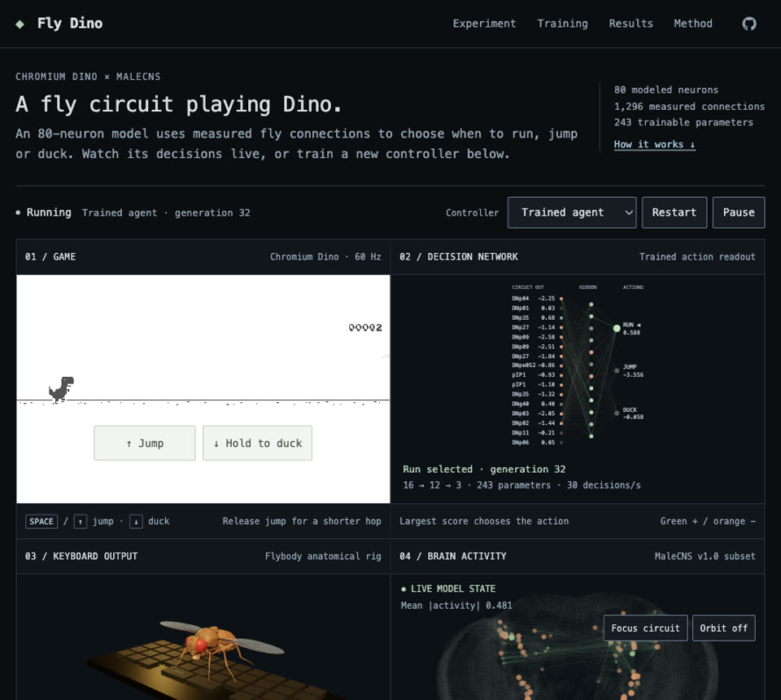Image resolution: width=781 pixels, height=700 pixels.
Task: Click the DNp02 circuit output node
Action: coord(561,423)
